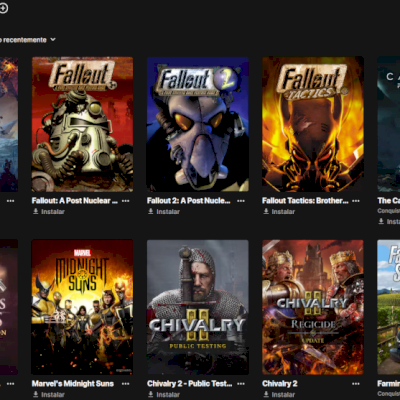Open the Chivalry 2 Regicide cover art
The width and height of the screenshot is (400, 400).
coord(313,307)
